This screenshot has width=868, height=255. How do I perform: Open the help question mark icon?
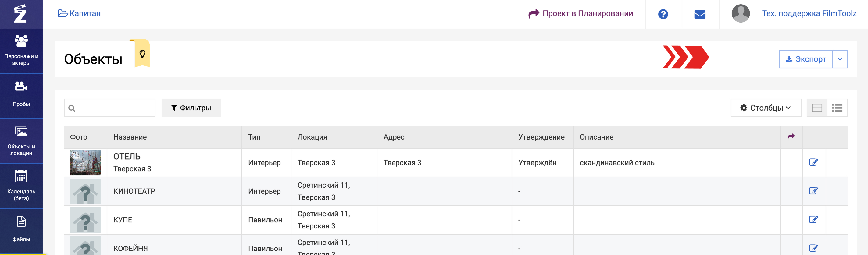[x=663, y=14]
